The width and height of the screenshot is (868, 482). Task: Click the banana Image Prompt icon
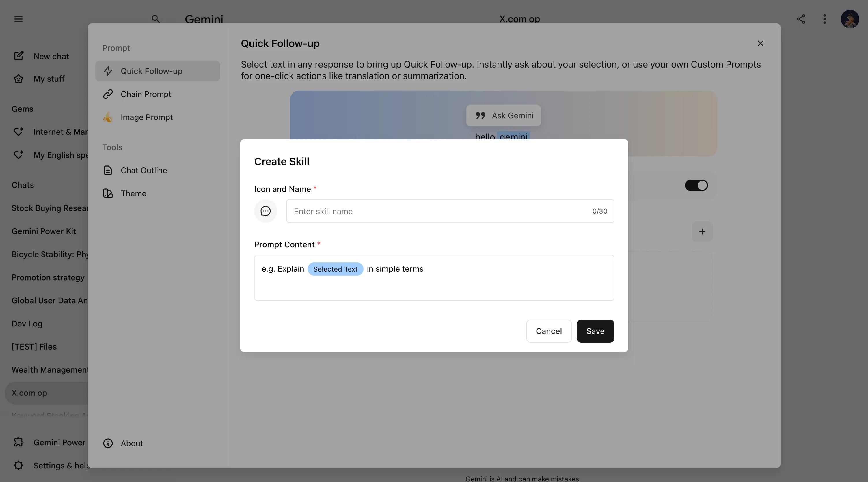(x=108, y=117)
